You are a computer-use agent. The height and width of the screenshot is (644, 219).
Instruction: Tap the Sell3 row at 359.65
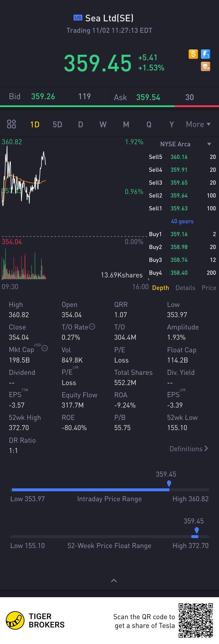[182, 183]
